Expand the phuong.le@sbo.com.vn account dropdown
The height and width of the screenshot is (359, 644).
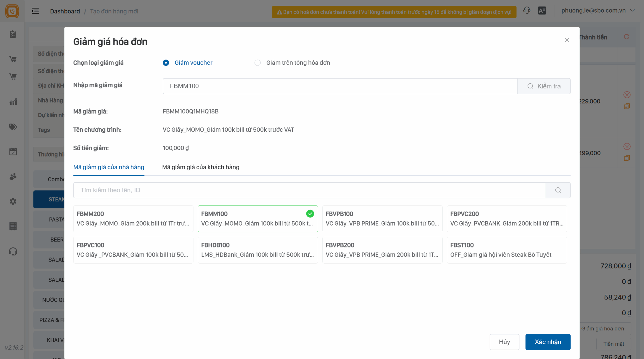pos(632,11)
